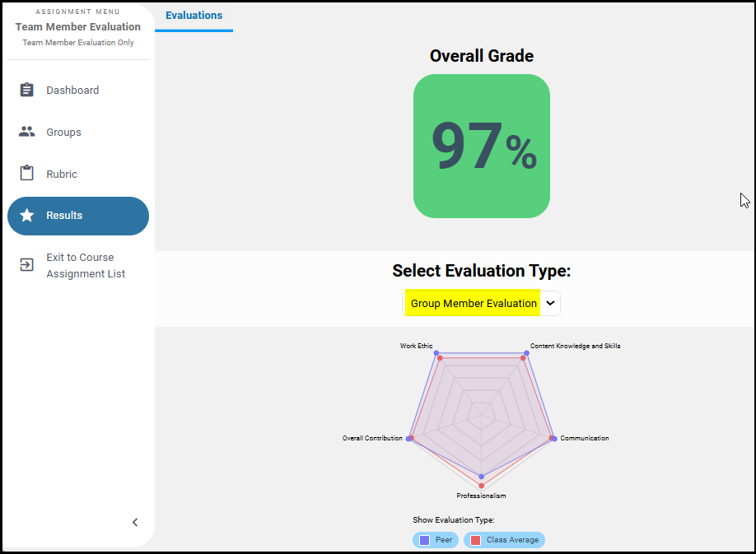756x554 pixels.
Task: Click the Results star icon
Action: pos(27,216)
